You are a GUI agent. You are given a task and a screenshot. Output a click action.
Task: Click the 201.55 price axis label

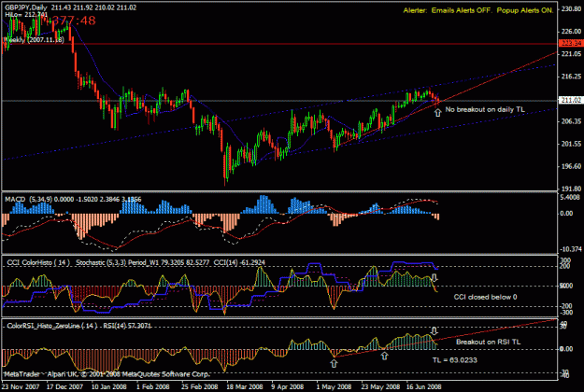(571, 144)
